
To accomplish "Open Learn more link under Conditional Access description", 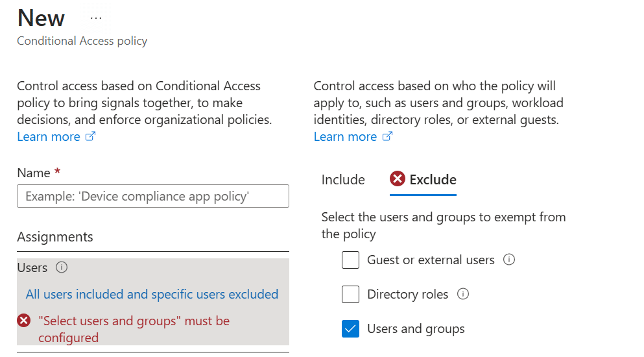I will point(56,136).
